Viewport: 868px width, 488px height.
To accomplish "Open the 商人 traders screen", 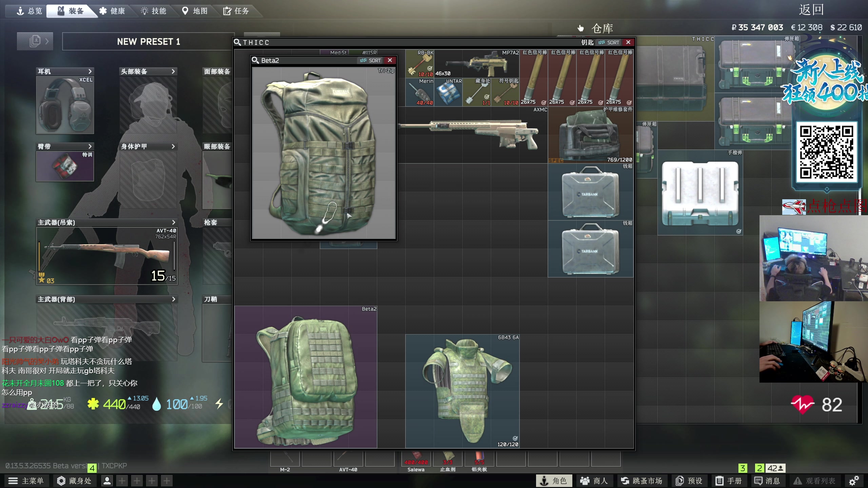I will [x=594, y=481].
